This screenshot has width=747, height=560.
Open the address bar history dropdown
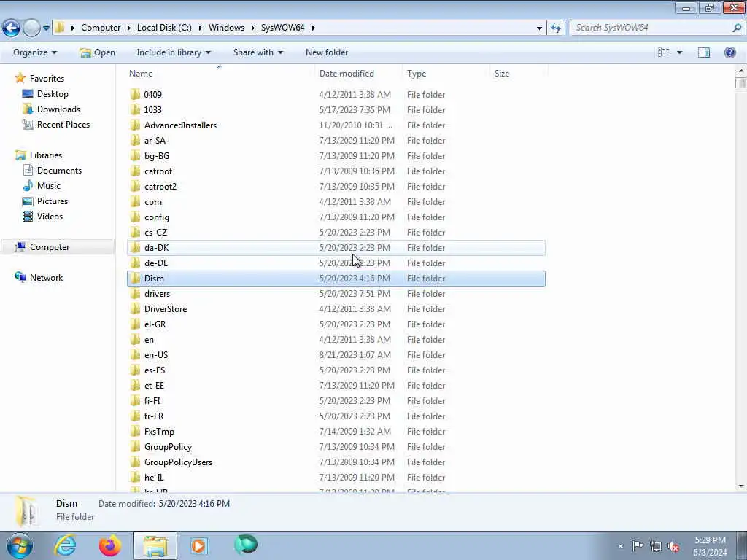click(539, 28)
